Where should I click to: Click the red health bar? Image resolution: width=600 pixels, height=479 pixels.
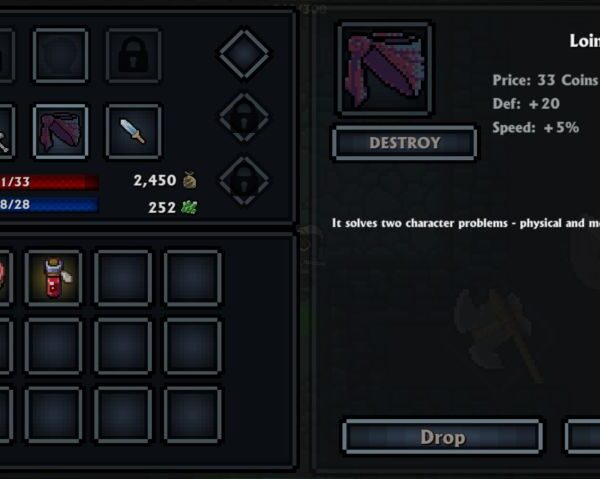(x=49, y=182)
